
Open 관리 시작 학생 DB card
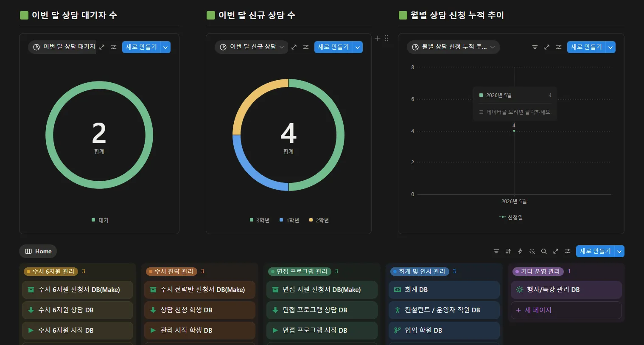tap(200, 331)
